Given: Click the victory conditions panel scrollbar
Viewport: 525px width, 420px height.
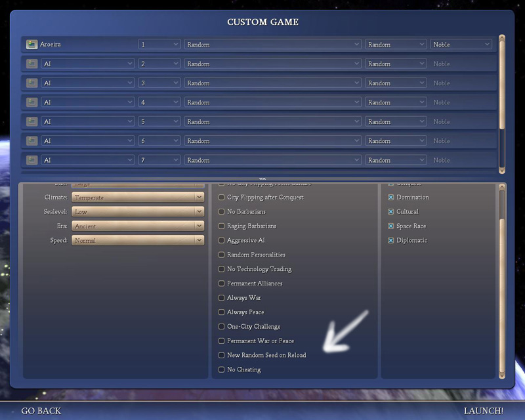Looking at the screenshot, I should pos(502,282).
